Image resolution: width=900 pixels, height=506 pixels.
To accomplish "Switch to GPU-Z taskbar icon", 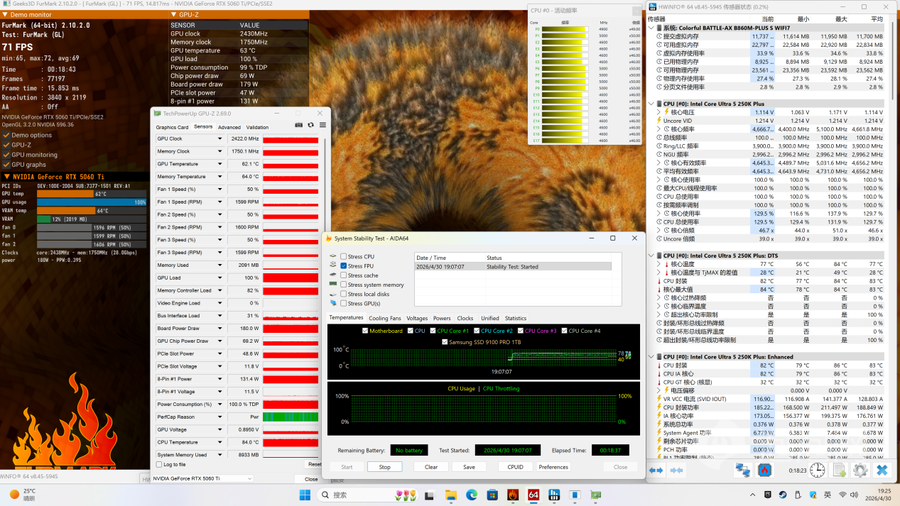I will point(596,495).
